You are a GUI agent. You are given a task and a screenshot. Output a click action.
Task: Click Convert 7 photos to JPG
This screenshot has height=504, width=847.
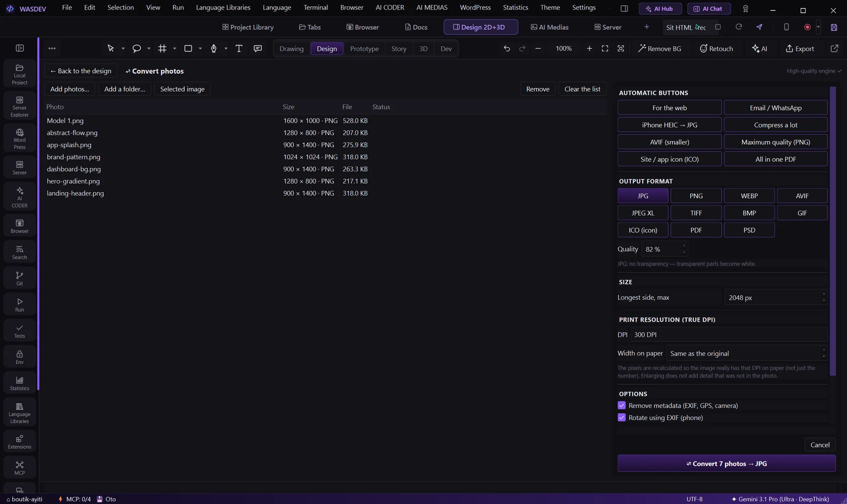(x=727, y=464)
